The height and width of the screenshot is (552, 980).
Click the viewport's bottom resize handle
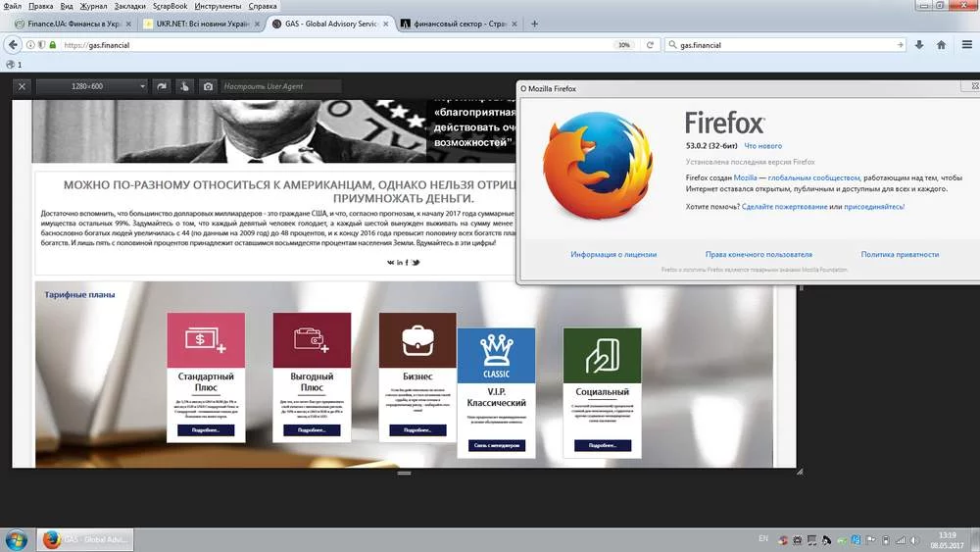[x=405, y=473]
